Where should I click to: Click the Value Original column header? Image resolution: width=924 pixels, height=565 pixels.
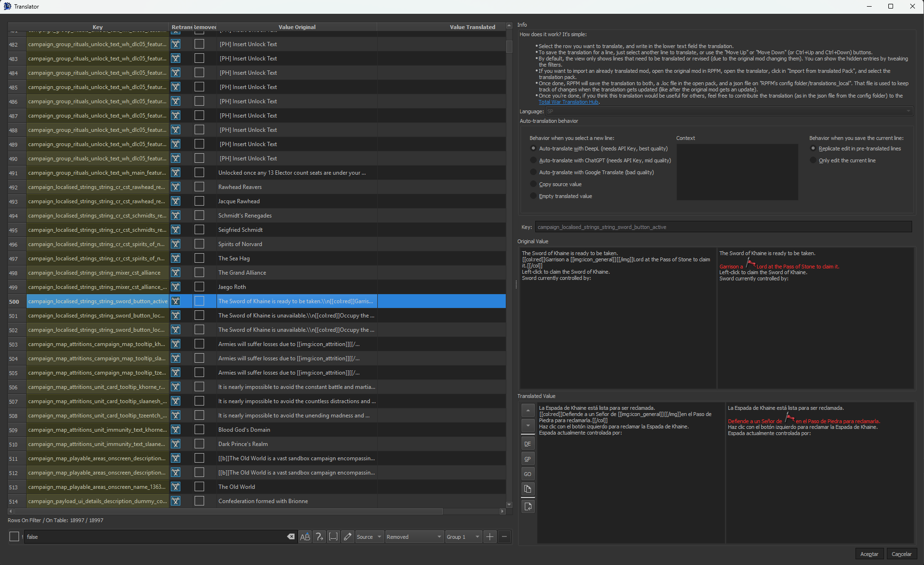coord(297,27)
